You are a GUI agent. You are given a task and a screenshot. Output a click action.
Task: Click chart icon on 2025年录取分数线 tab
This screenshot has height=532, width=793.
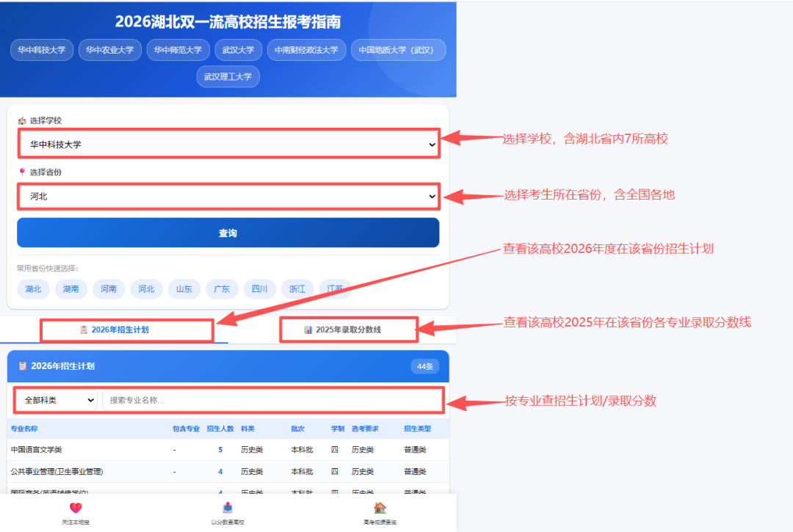(x=308, y=330)
